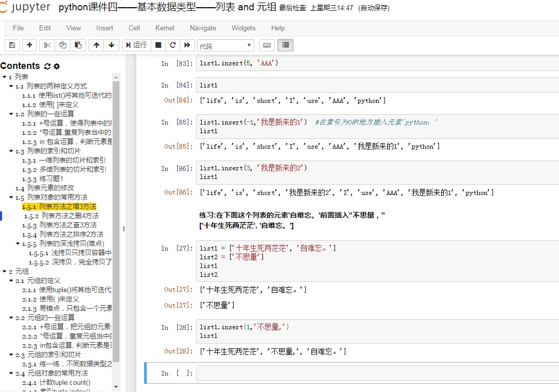559x392 pixels.
Task: Restart the kernel icon
Action: click(173, 45)
